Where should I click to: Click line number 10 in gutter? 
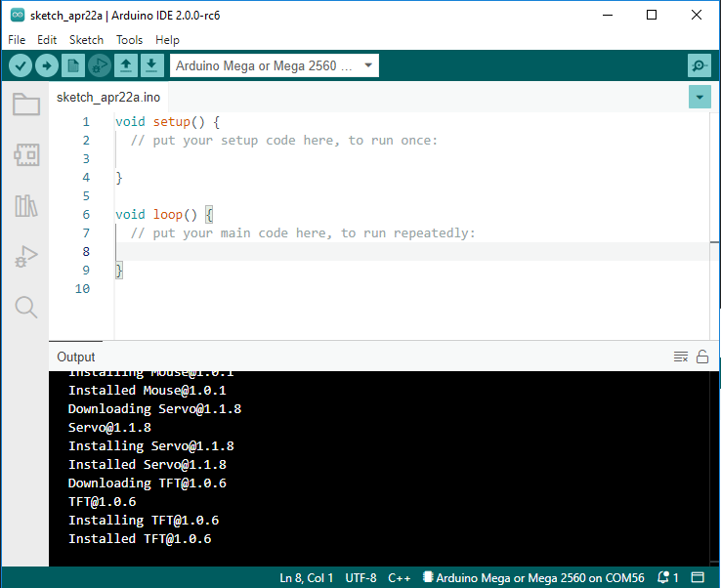[x=83, y=289]
